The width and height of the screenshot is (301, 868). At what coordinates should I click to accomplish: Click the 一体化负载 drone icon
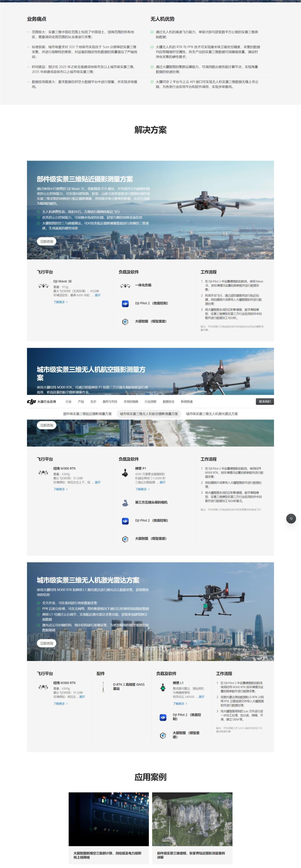[x=125, y=286]
